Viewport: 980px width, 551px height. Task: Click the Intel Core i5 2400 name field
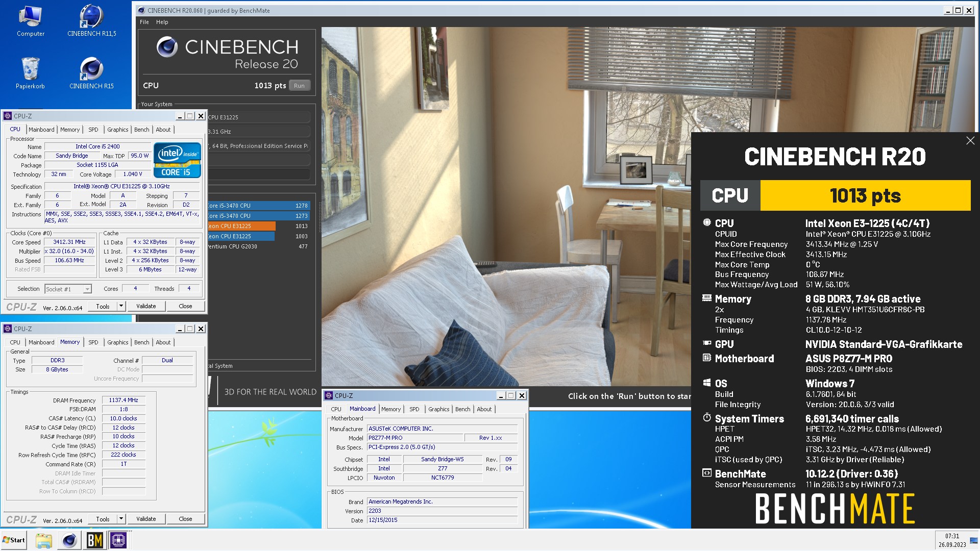pos(98,146)
